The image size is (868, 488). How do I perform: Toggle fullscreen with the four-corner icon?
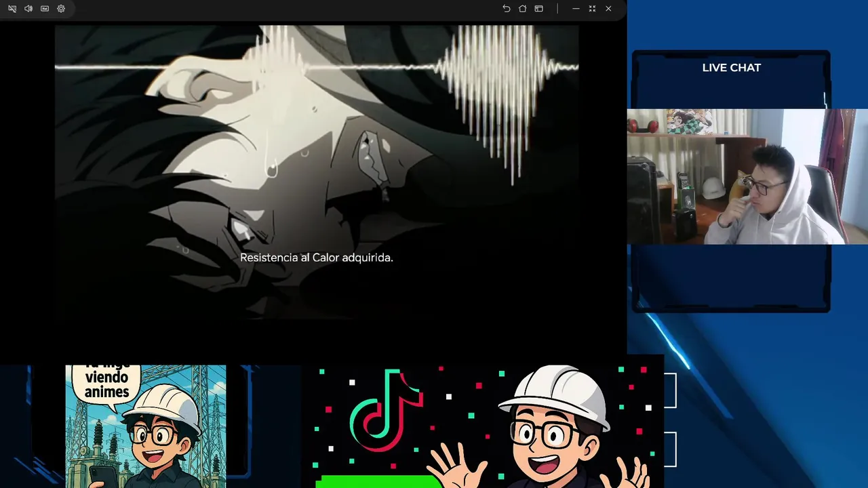[x=592, y=9]
